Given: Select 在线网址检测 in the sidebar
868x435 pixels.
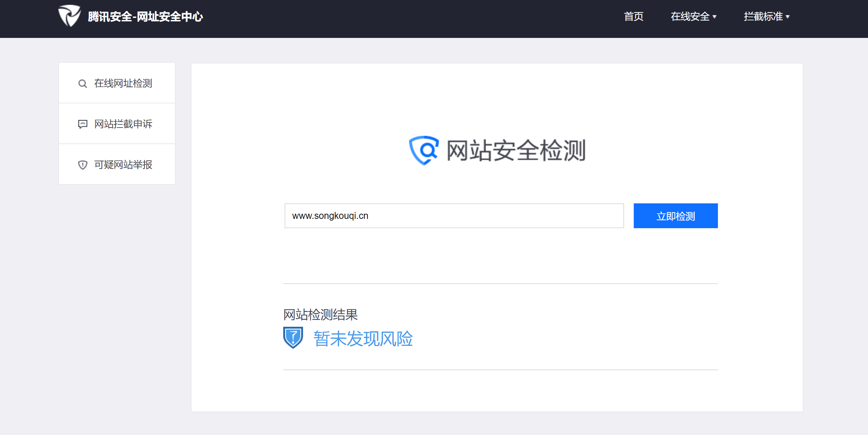Looking at the screenshot, I should pyautogui.click(x=123, y=83).
